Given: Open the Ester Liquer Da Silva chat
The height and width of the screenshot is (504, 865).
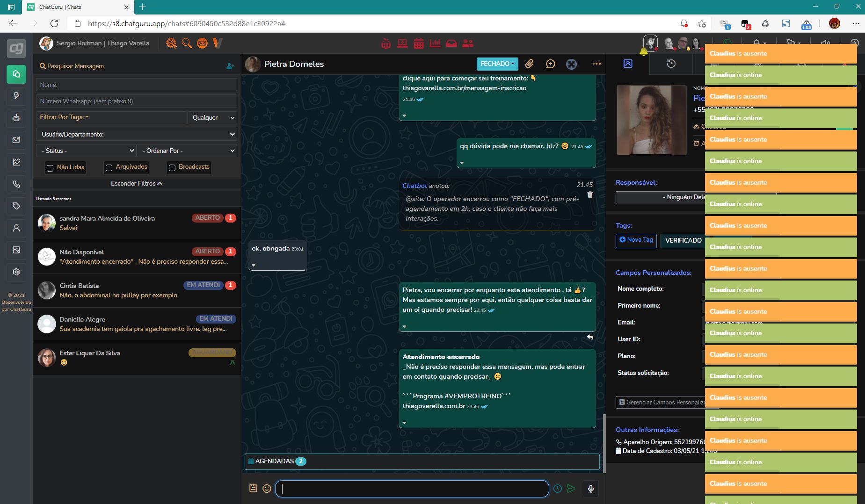Looking at the screenshot, I should (x=137, y=358).
